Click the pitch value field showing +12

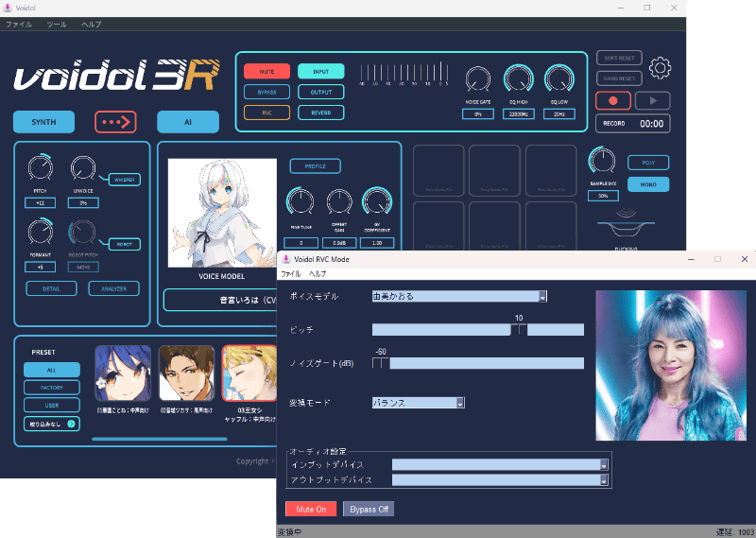[x=40, y=202]
